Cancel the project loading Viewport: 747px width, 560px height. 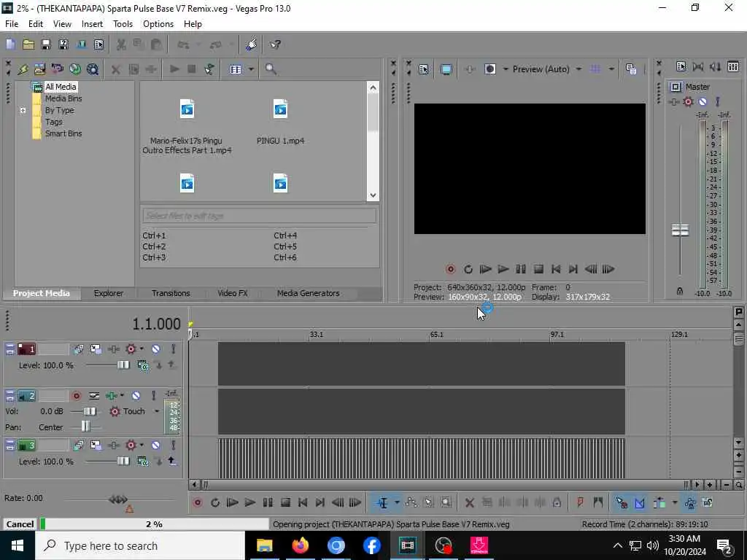pos(20,524)
